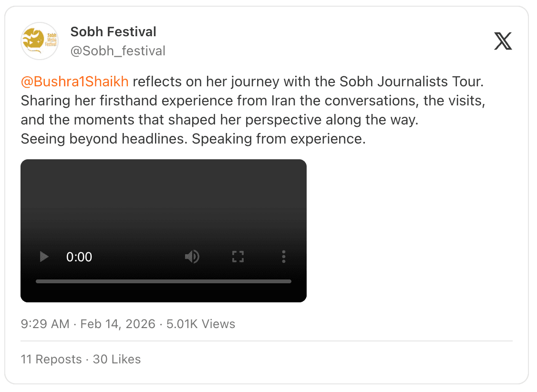The width and height of the screenshot is (537, 392).
Task: Click the Feb 14, 2026 date
Action: point(118,324)
